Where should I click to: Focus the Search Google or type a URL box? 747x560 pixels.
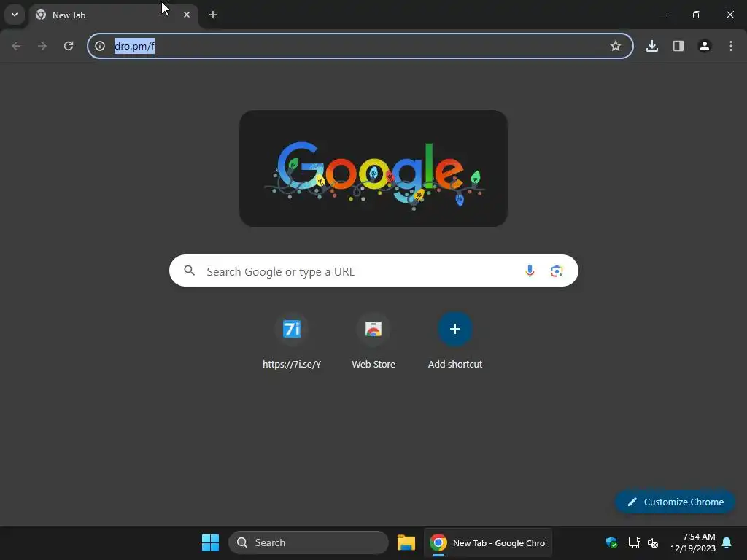click(x=373, y=271)
